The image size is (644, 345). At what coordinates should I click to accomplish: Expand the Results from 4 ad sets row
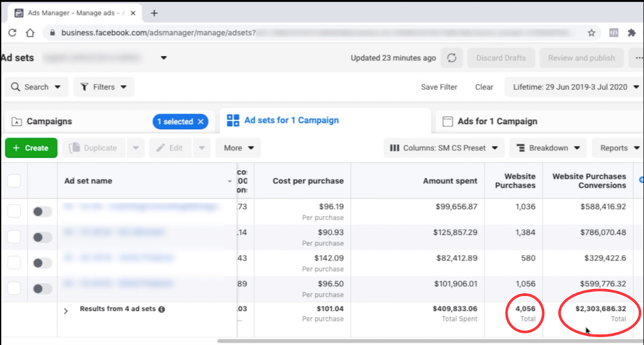click(66, 311)
